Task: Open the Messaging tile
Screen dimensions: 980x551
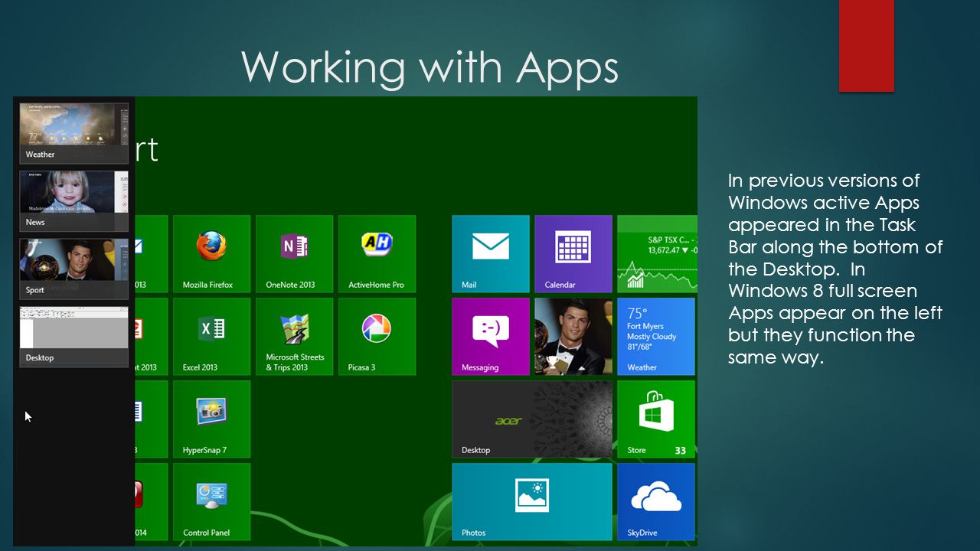Action: point(491,337)
